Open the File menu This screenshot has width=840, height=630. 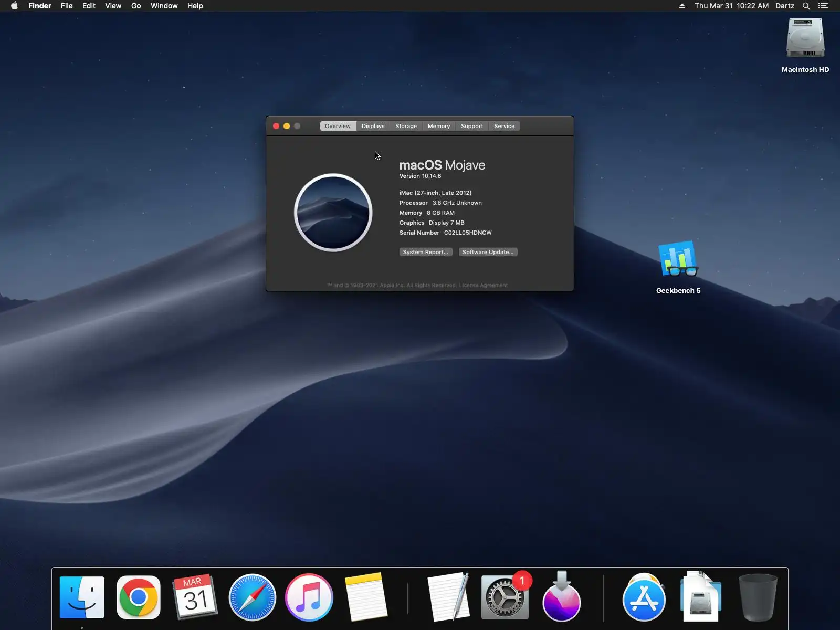pos(67,6)
